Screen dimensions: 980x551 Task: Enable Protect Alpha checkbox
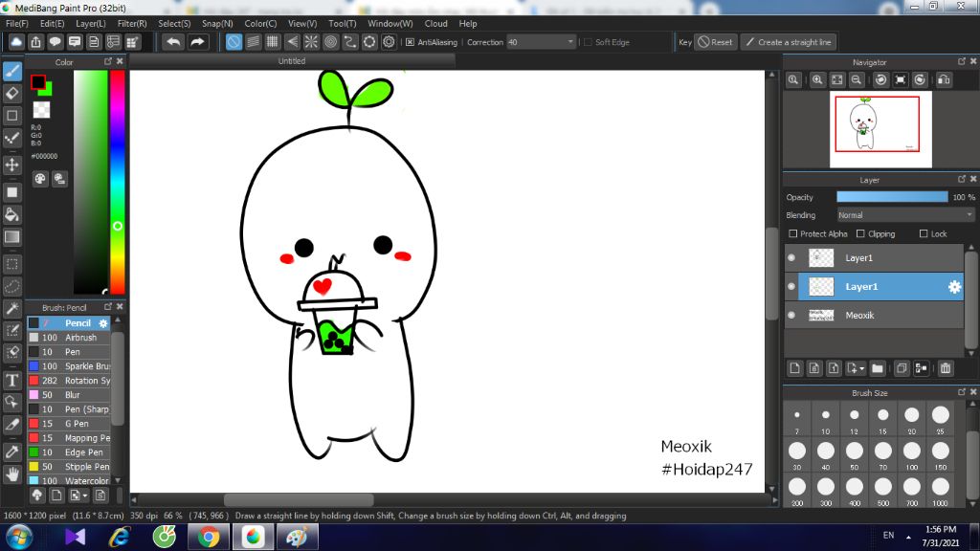tap(793, 233)
